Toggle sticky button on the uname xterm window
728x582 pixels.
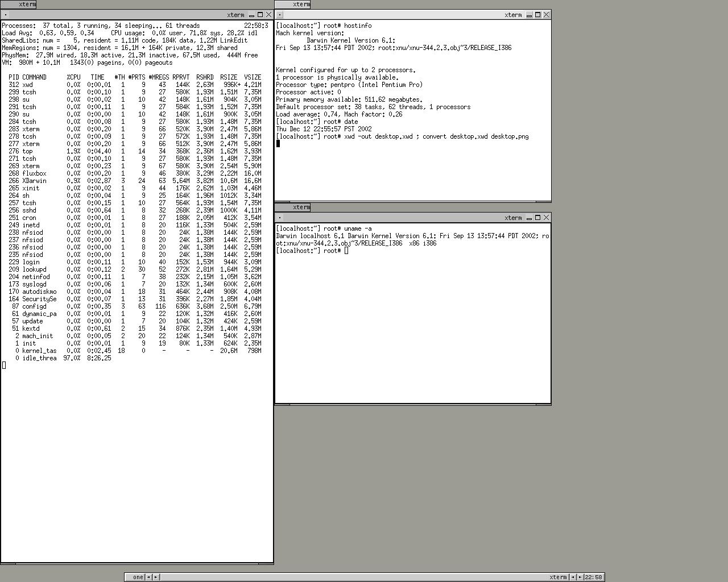tap(280, 218)
